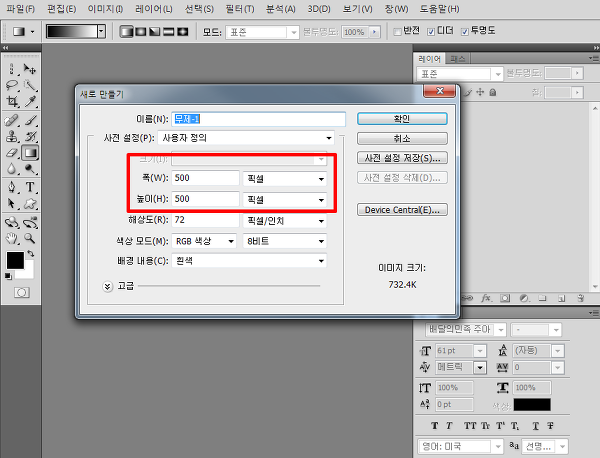Select the Type tool
The width and height of the screenshot is (600, 458).
point(30,187)
